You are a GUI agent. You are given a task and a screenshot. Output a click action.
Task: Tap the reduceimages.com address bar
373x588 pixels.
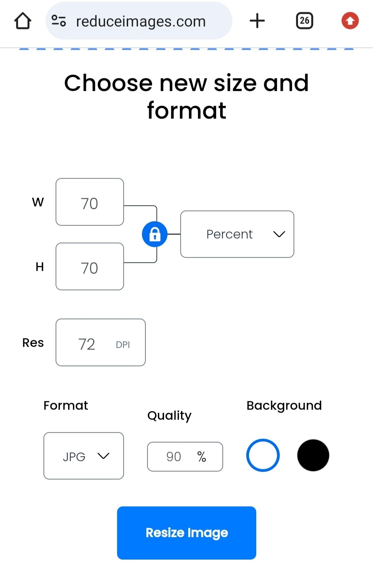(x=139, y=21)
